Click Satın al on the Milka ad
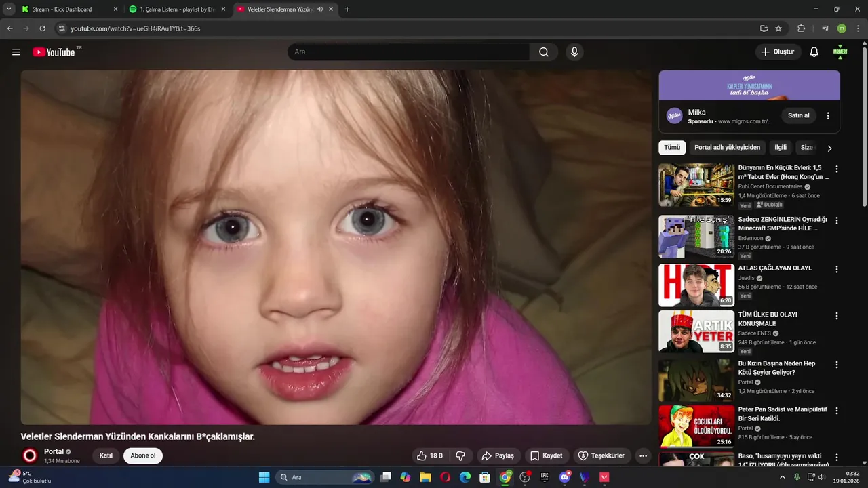The height and width of the screenshot is (488, 868). [x=799, y=115]
